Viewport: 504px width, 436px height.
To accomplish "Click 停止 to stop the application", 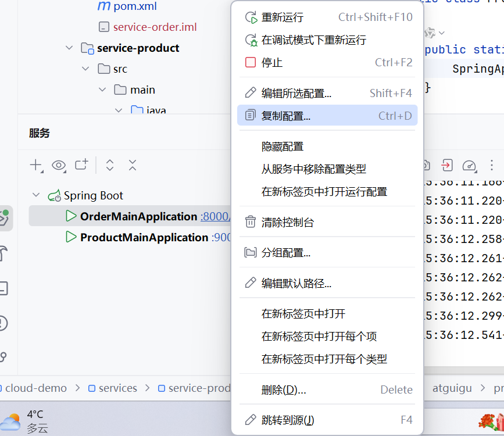I will tap(271, 62).
